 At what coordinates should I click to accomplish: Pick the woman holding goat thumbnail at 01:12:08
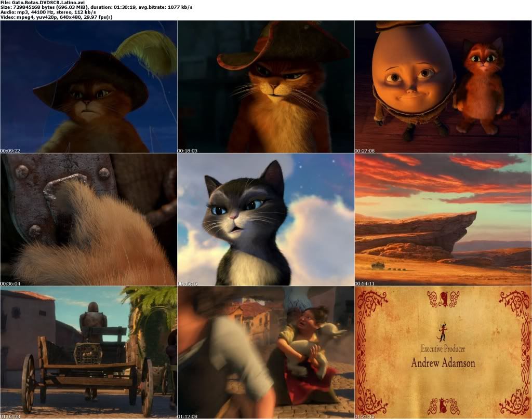tap(265, 352)
